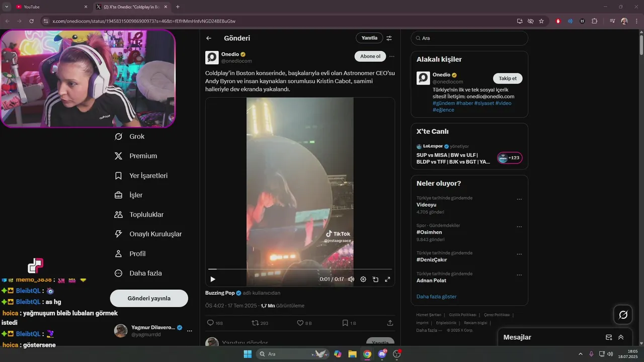Image resolution: width=644 pixels, height=362 pixels.
Task: Open account menu dots next to Yagmur Dilavero
Action: tap(190, 330)
